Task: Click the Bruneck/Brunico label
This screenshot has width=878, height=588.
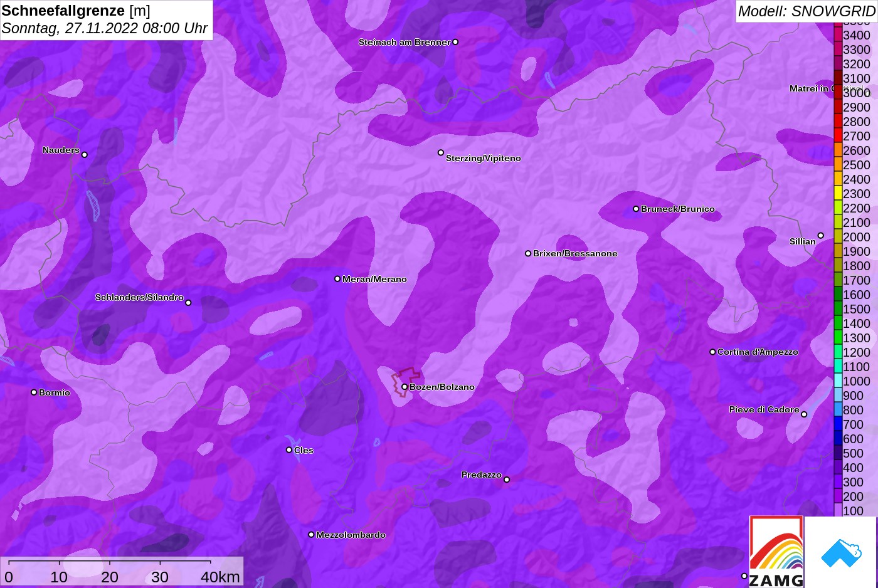Action: [677, 209]
